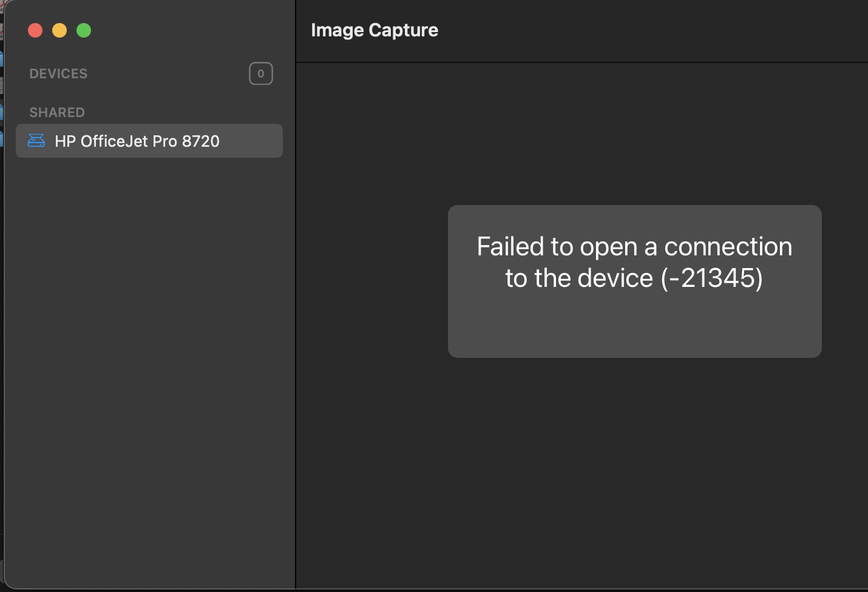Click the "Failed to open a connection" text

point(634,247)
